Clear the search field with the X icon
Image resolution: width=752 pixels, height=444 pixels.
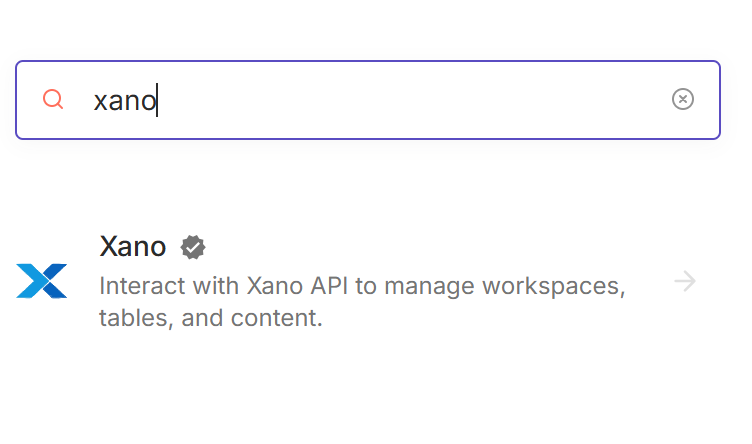tap(683, 99)
